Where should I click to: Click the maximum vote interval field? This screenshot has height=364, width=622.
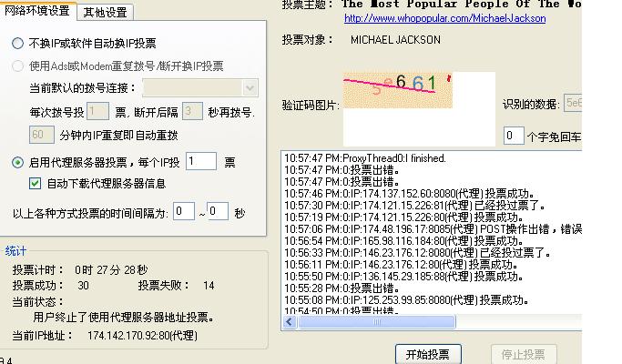click(217, 212)
